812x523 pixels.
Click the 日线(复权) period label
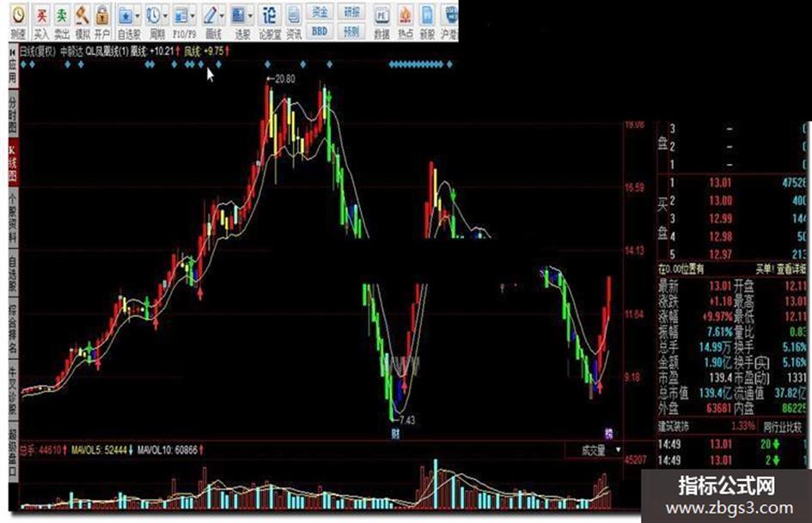click(x=38, y=52)
